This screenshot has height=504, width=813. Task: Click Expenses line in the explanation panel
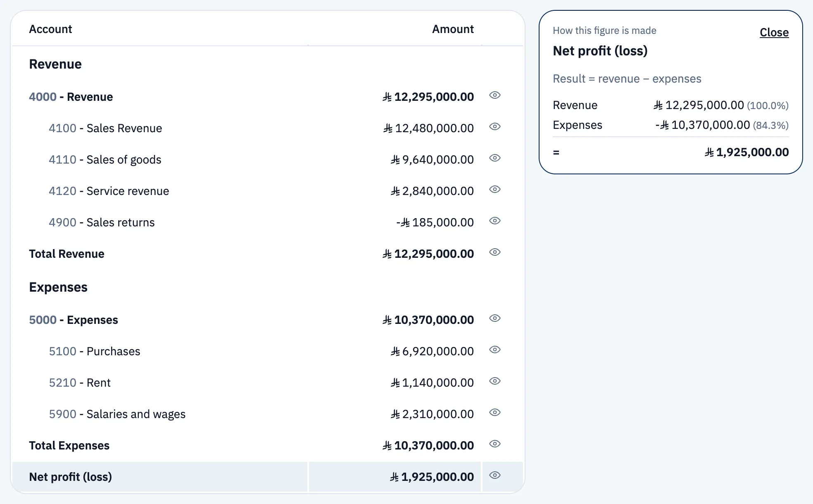pos(670,125)
